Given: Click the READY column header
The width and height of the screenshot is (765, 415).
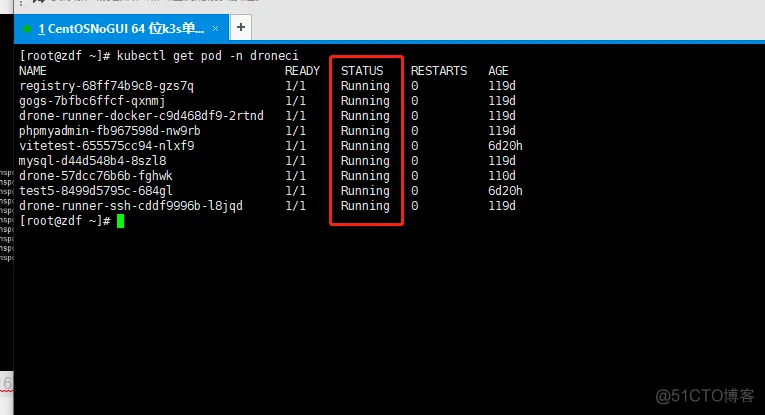Looking at the screenshot, I should tap(302, 71).
